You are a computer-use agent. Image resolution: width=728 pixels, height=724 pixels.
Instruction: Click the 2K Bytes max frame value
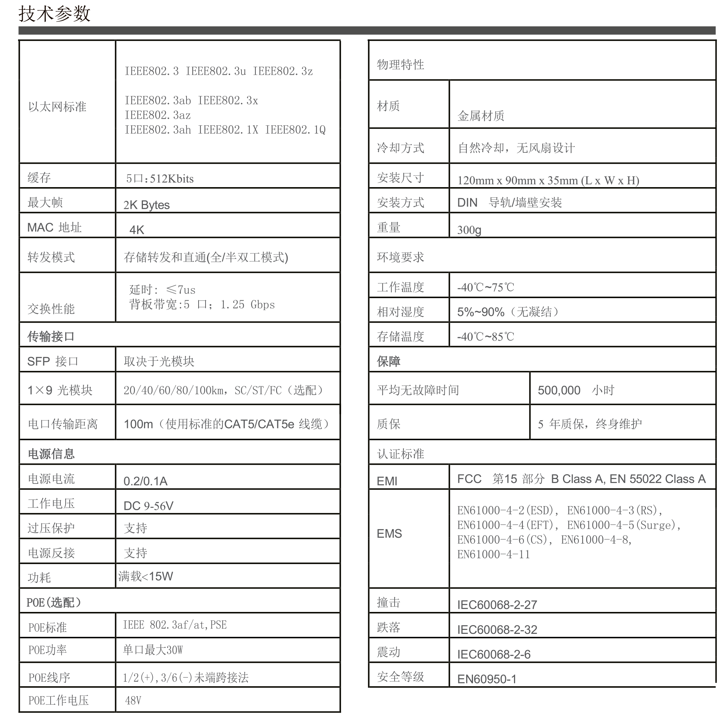pos(146,205)
